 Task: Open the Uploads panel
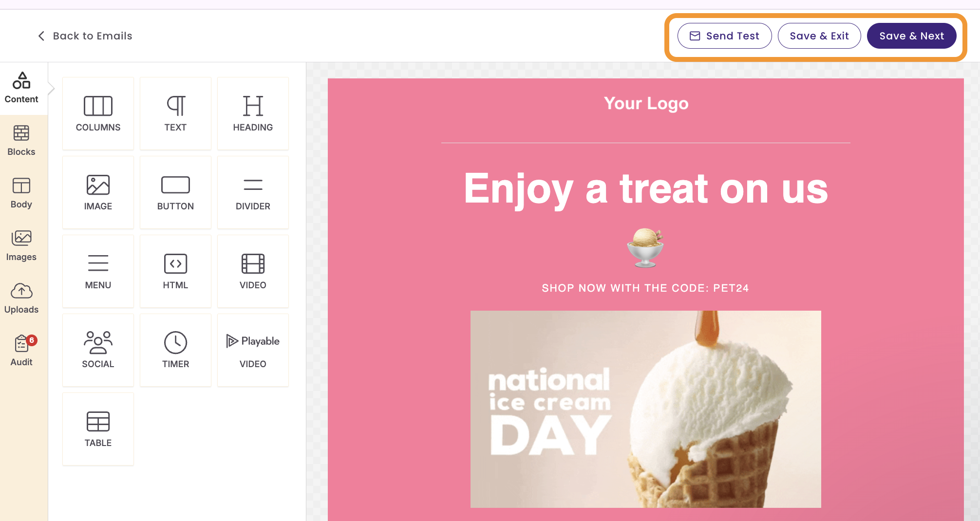click(21, 298)
